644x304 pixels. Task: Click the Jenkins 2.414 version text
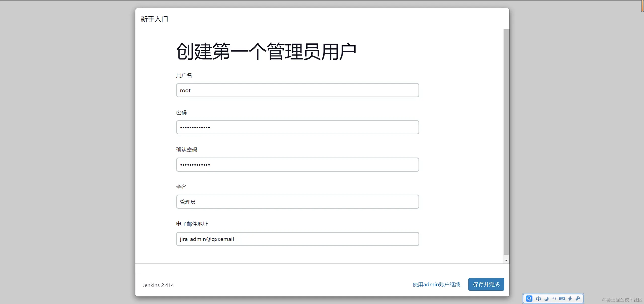158,285
